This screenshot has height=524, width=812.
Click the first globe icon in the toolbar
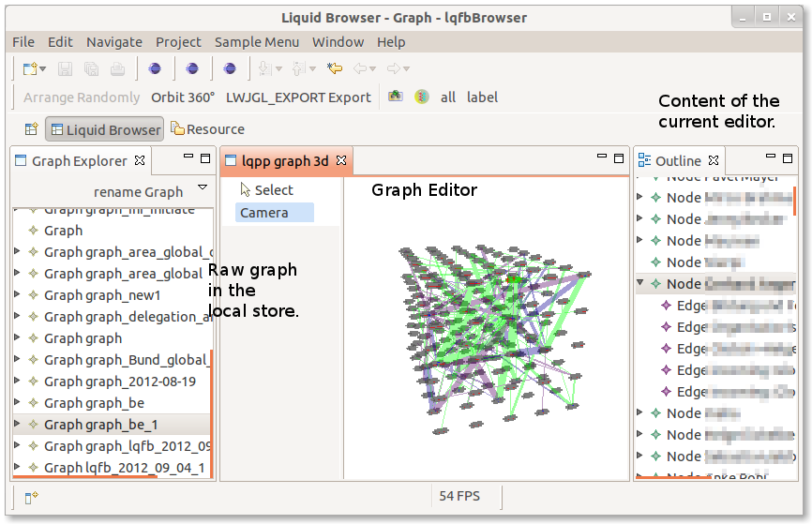point(155,68)
